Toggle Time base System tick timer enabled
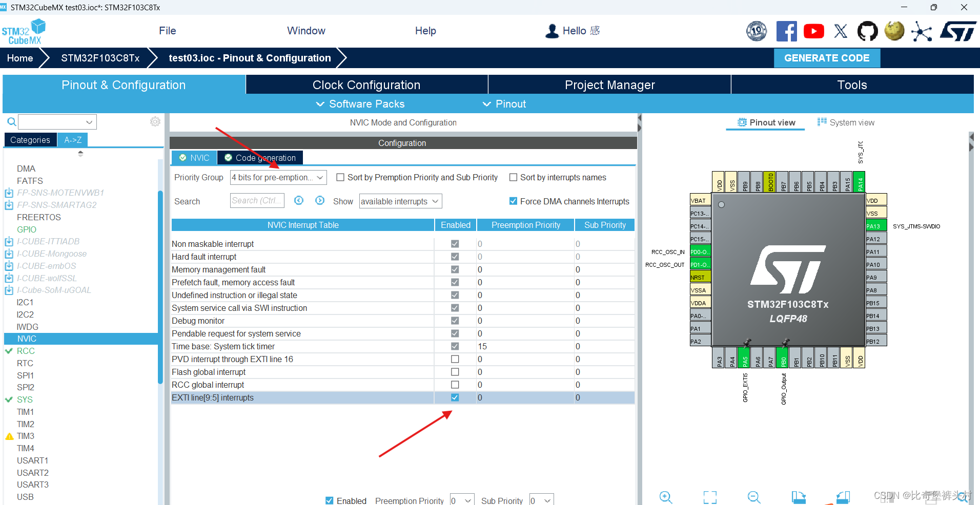This screenshot has width=980, height=505. tap(455, 346)
